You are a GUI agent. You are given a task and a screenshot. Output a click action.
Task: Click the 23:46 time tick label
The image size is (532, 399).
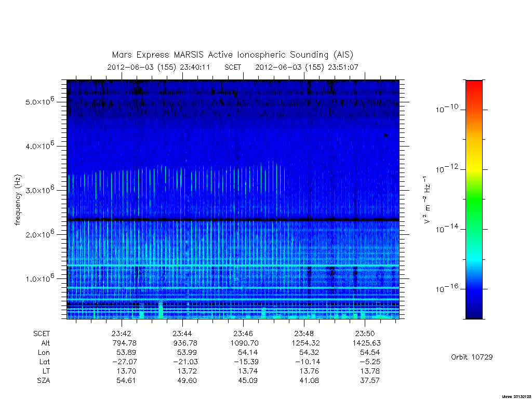pos(243,334)
